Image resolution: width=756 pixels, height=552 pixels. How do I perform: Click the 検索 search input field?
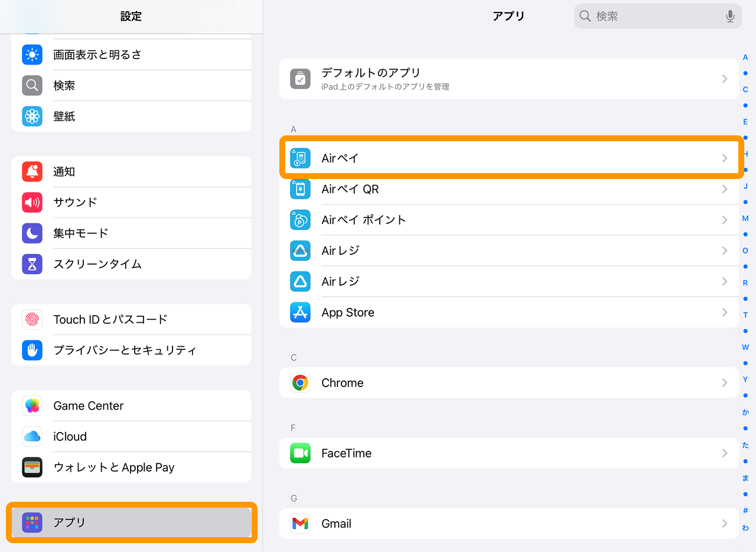coord(656,17)
